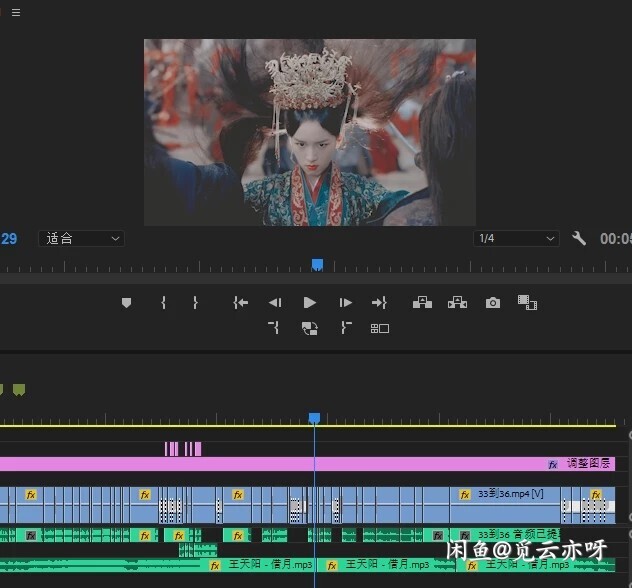Click the Loop playback toggle icon
Screen dimensions: 632x588
(x=310, y=328)
